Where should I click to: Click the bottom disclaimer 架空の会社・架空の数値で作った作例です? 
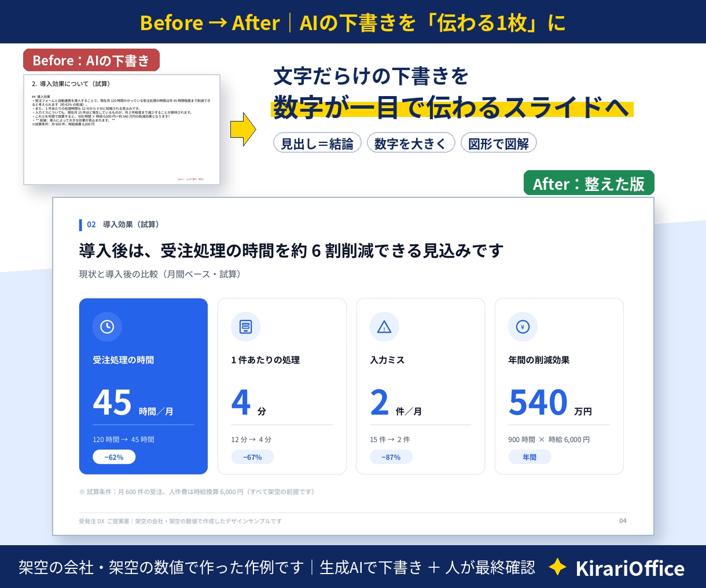coord(161,568)
